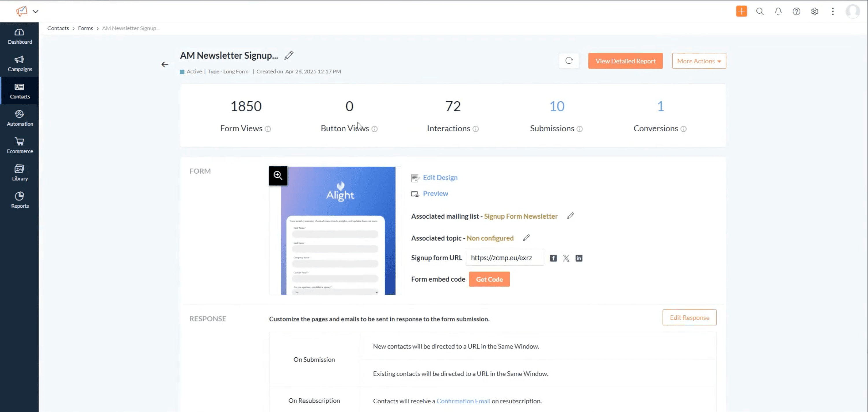Open Campaigns in the sidebar
Viewport: 868px width, 412px height.
point(20,64)
